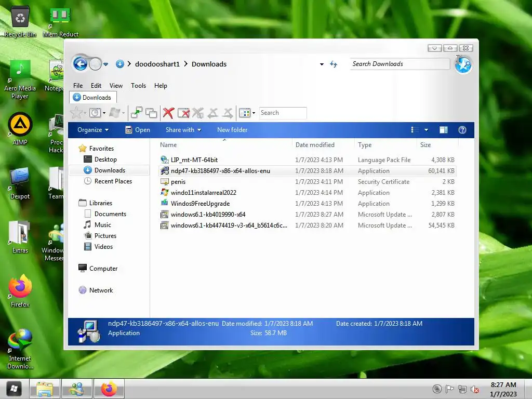
Task: Click the help question mark icon
Action: point(462,130)
